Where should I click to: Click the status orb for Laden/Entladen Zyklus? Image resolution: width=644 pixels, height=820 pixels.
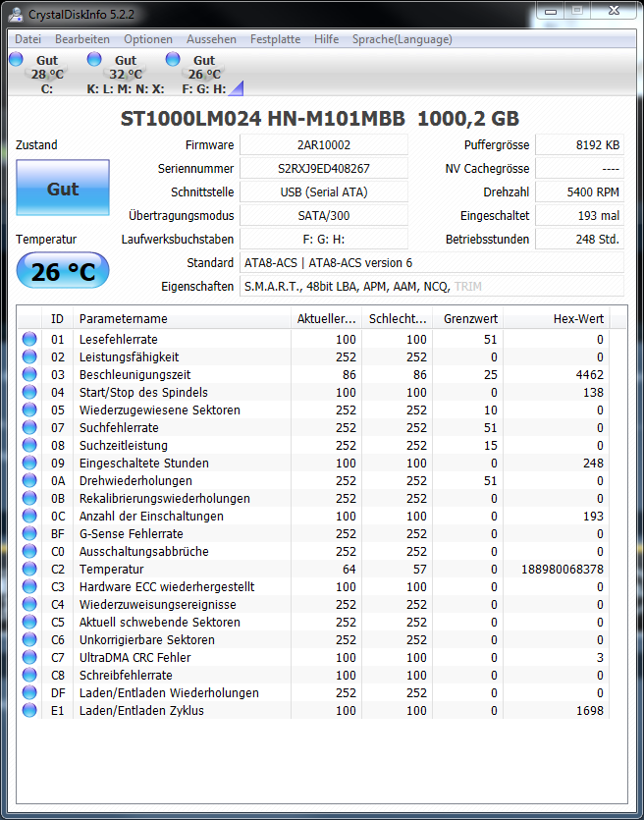tap(29, 710)
